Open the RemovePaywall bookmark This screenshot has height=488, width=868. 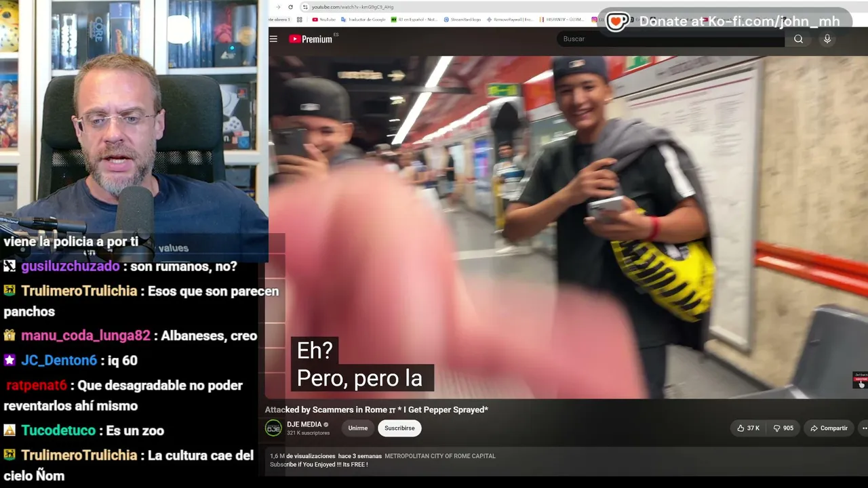pos(509,20)
